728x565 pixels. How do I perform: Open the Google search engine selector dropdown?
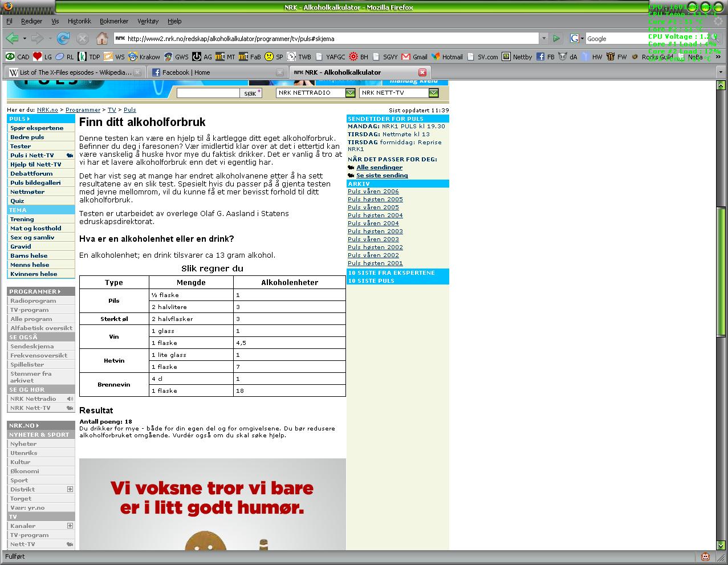(x=582, y=39)
